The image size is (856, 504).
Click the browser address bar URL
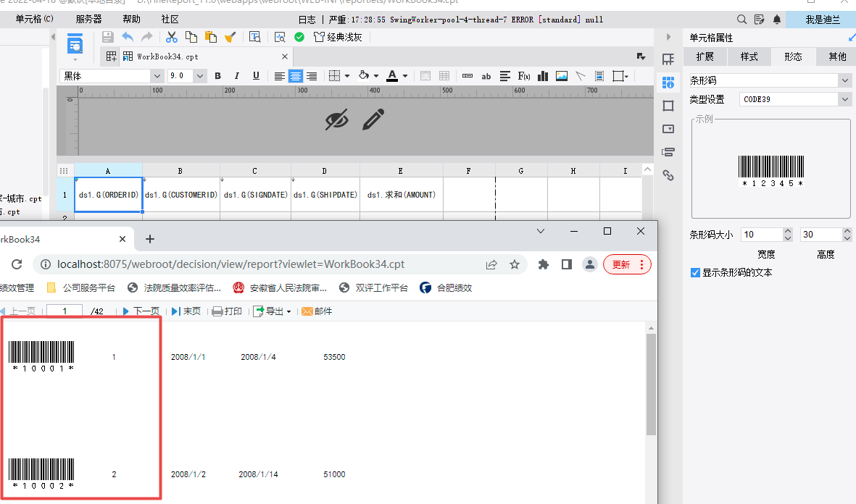tap(230, 264)
